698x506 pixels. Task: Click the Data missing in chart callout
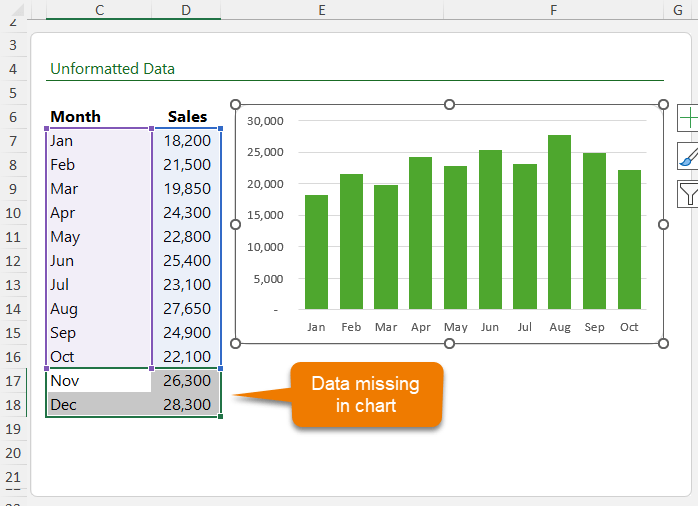[x=366, y=395]
